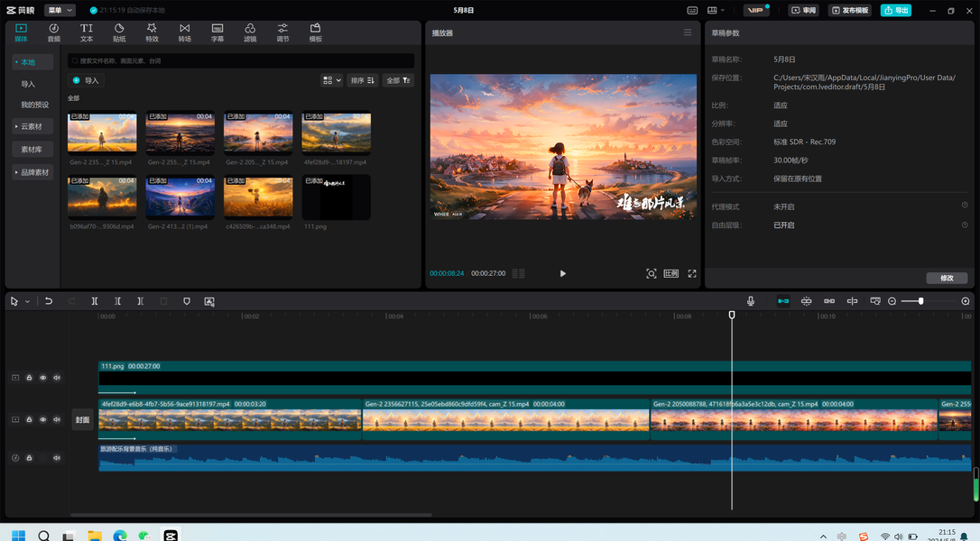The width and height of the screenshot is (980, 541).
Task: Switch to the 音频 audio tab
Action: click(54, 33)
